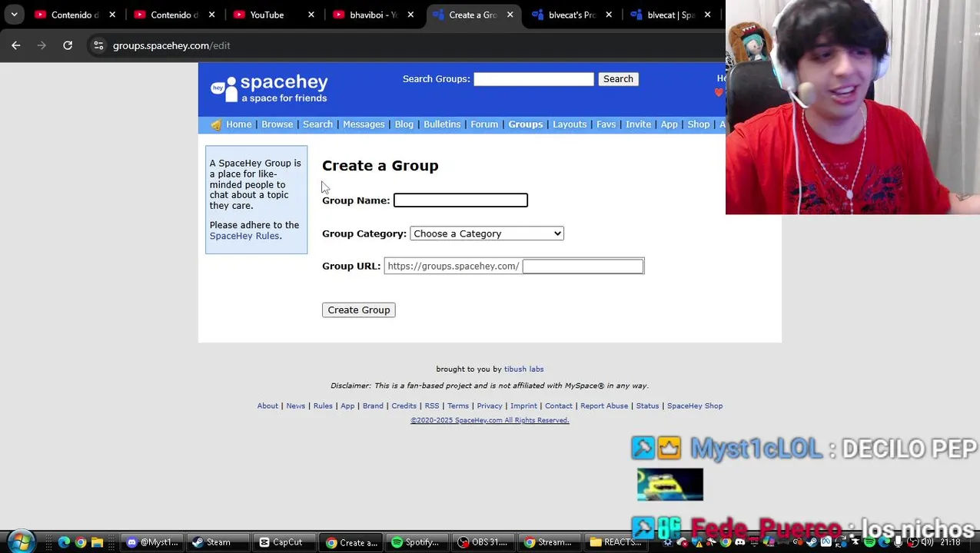Open File Explorer from taskbar quick launch
Image resolution: width=980 pixels, height=553 pixels.
pos(97,542)
